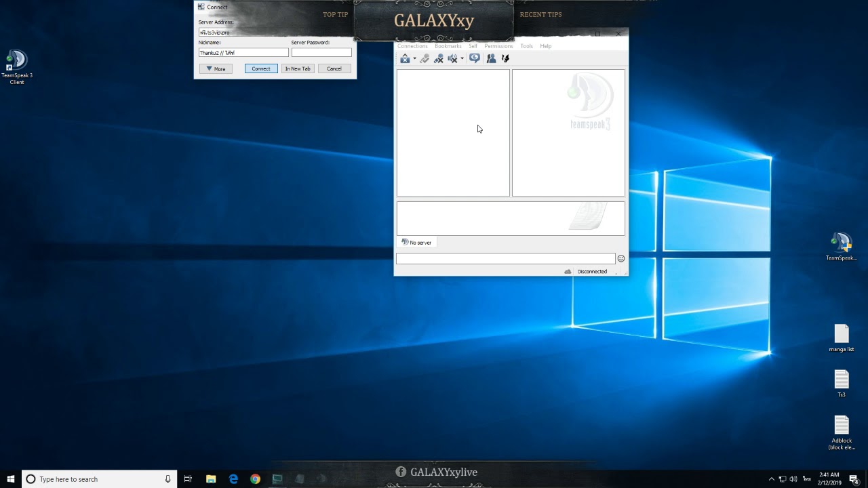Click the Type here to search box
The height and width of the screenshot is (488, 868).
[99, 479]
